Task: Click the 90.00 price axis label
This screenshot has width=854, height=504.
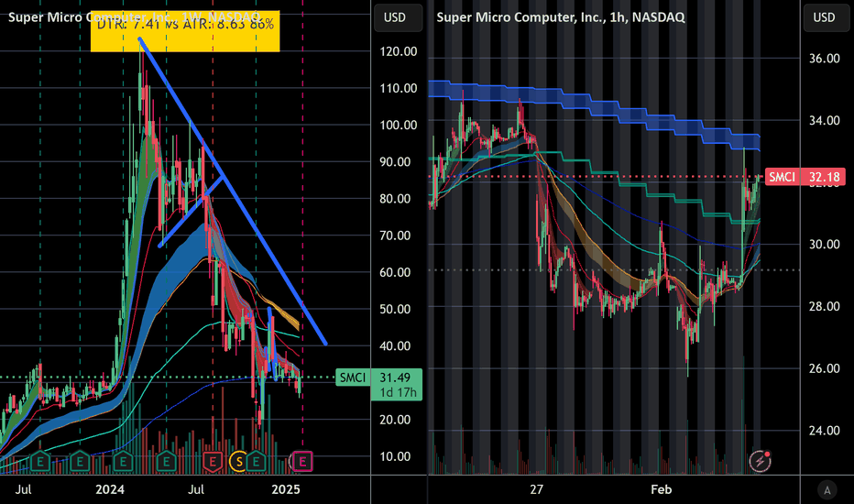Action: 395,162
